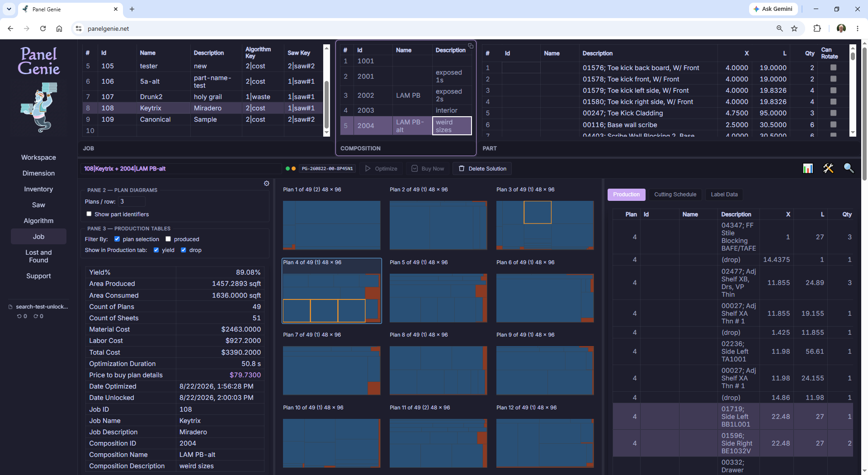Uncheck the drop checkbox

(x=184, y=250)
